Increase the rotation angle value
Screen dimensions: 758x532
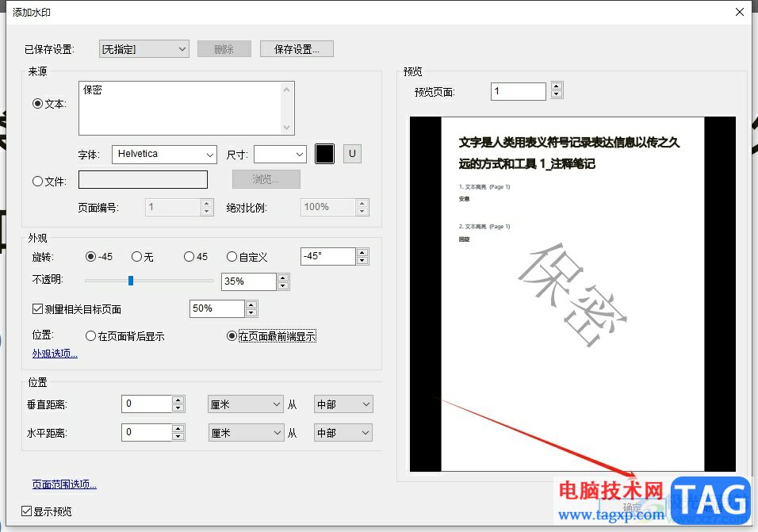tap(362, 252)
